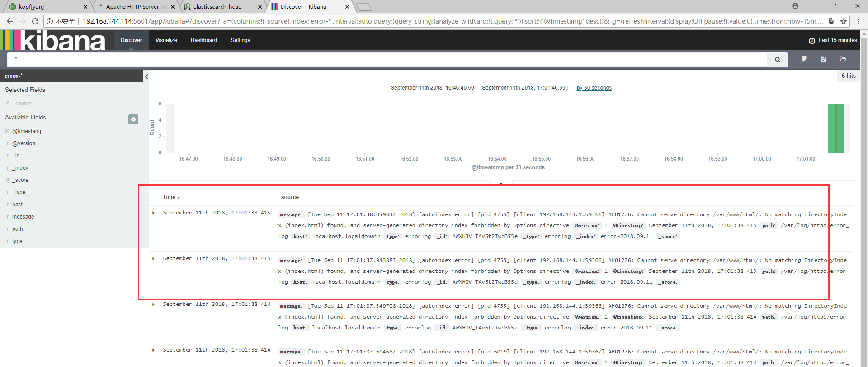This screenshot has height=367, width=868.
Task: Select the path field
Action: coord(17,229)
